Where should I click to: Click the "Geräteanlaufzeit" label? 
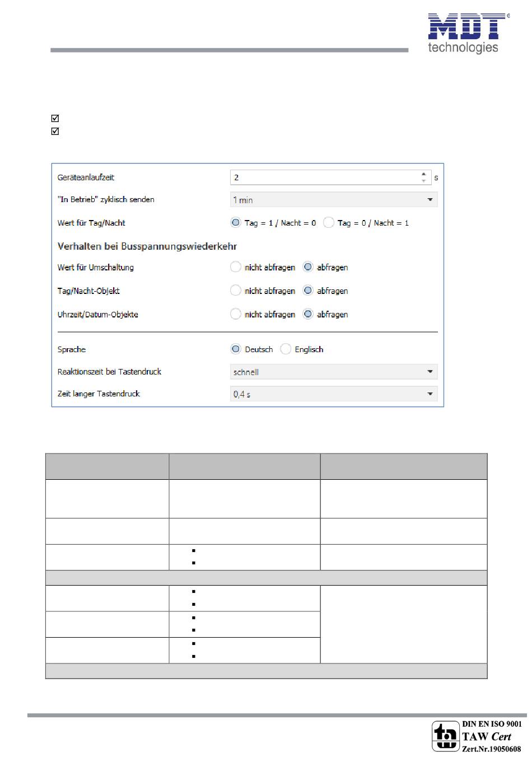[x=86, y=177]
